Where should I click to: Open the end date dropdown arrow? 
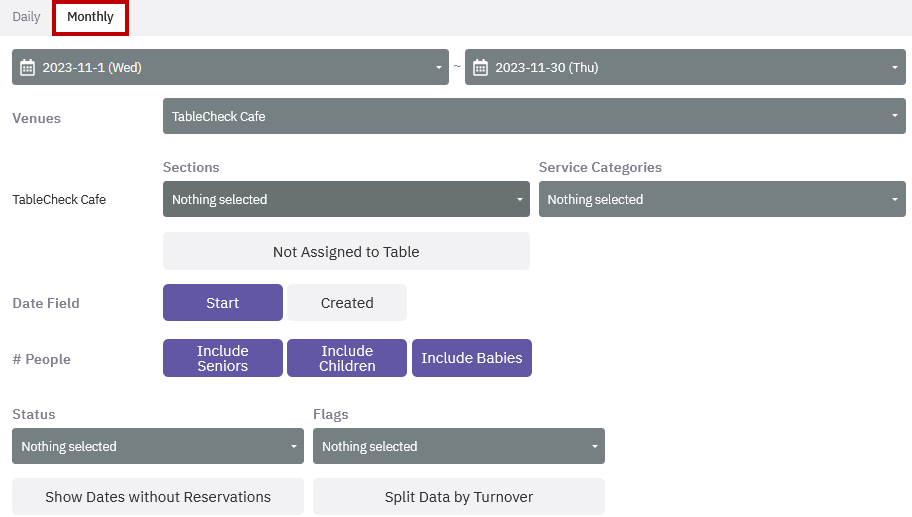(x=895, y=67)
